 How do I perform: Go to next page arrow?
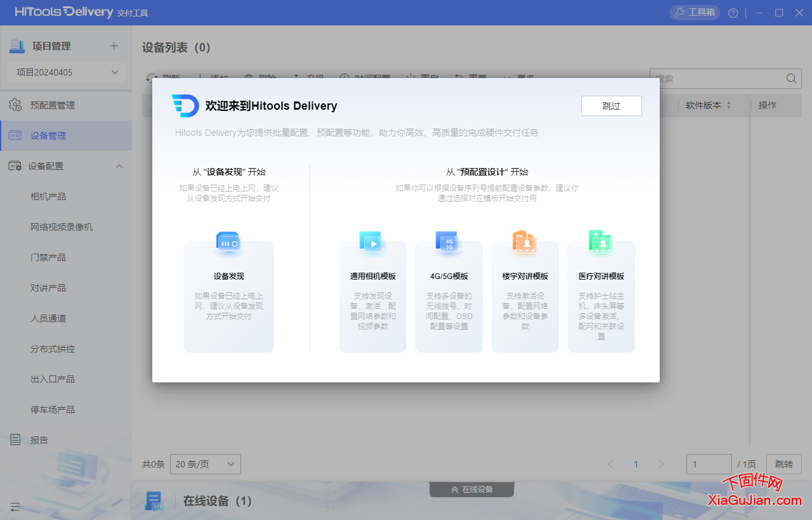click(x=661, y=464)
